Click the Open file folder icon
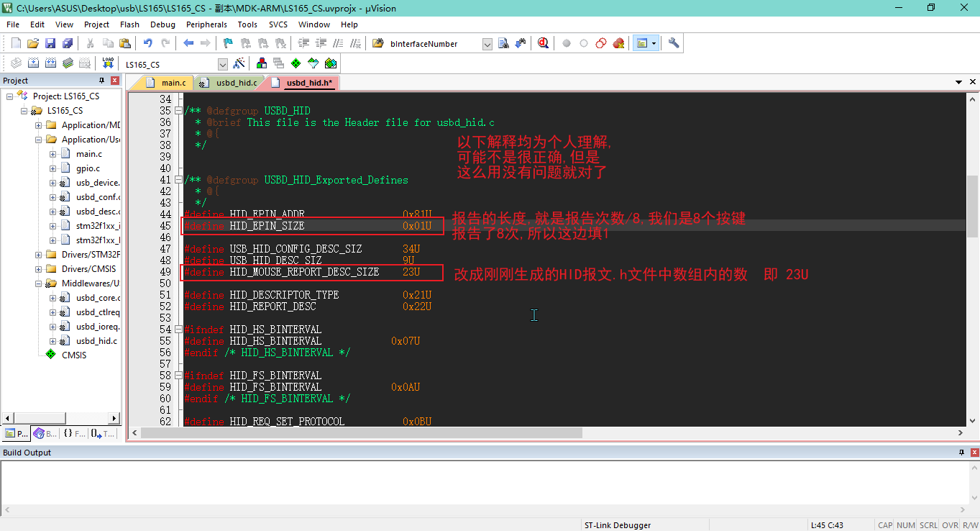Screen dimensions: 980x531 33,43
